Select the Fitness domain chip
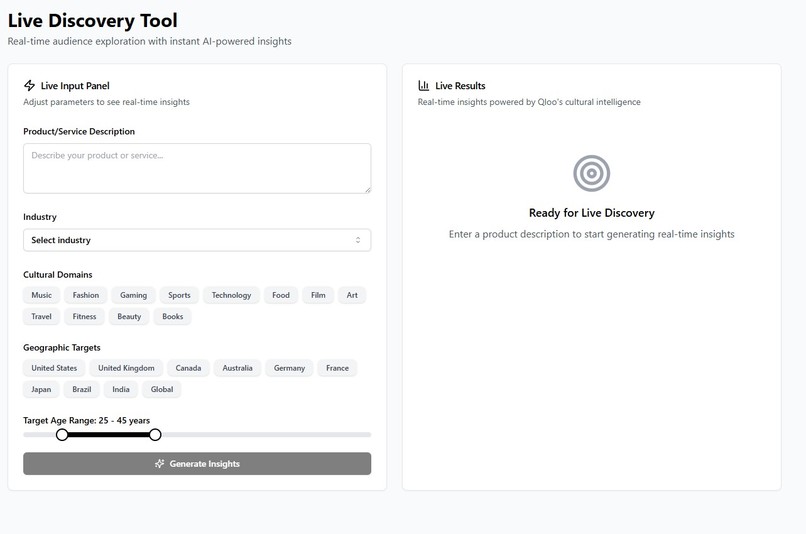 point(84,316)
